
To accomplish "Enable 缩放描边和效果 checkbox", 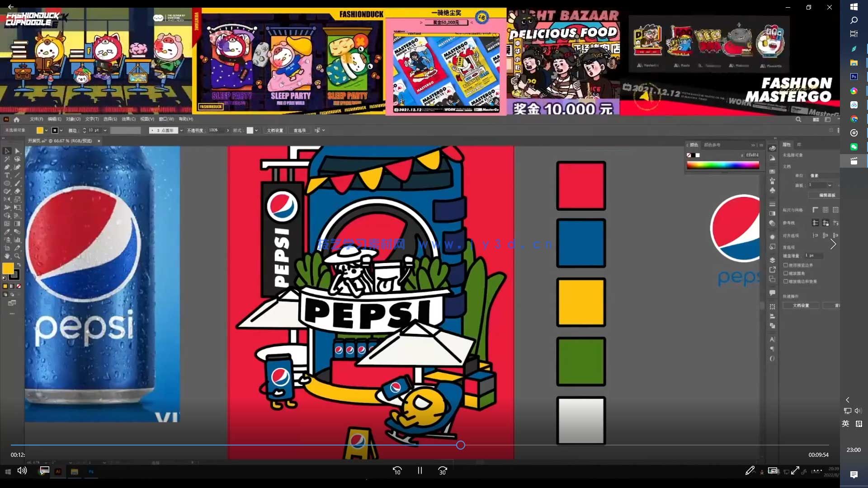I will click(786, 282).
